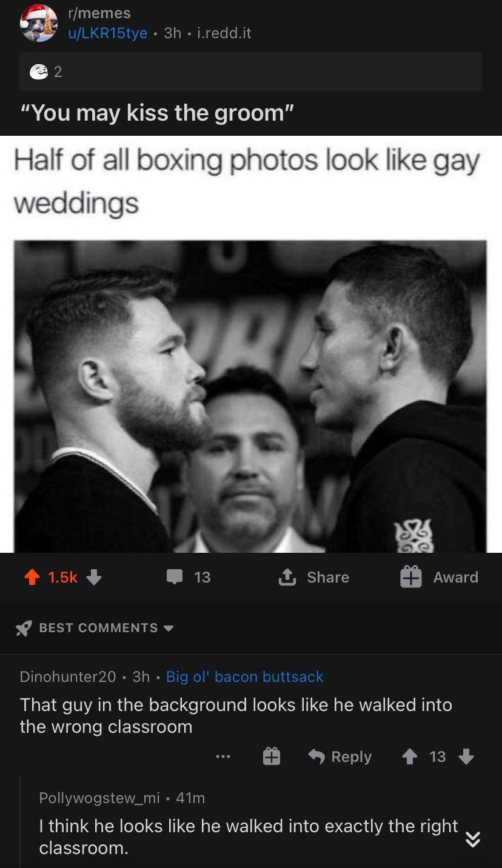Upvote the post with 1.5k votes
Viewport: 502px width, 868px height.
point(31,577)
